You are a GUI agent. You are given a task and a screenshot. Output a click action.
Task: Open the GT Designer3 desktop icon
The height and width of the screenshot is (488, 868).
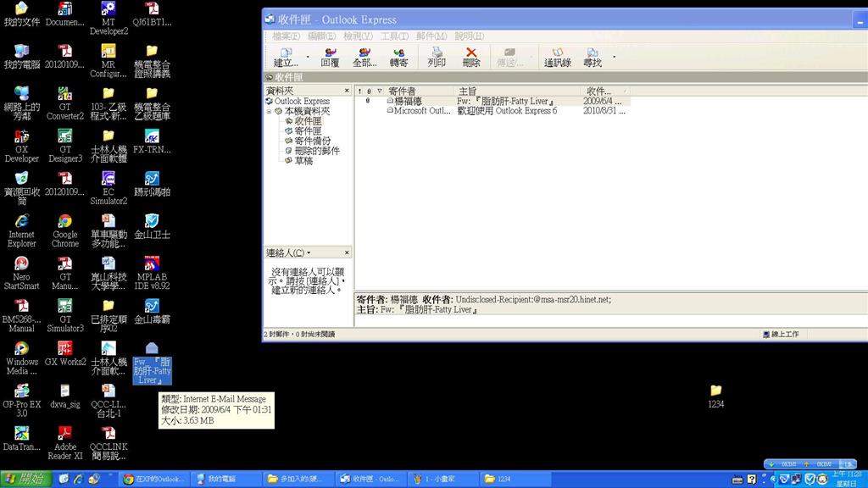[x=65, y=146]
